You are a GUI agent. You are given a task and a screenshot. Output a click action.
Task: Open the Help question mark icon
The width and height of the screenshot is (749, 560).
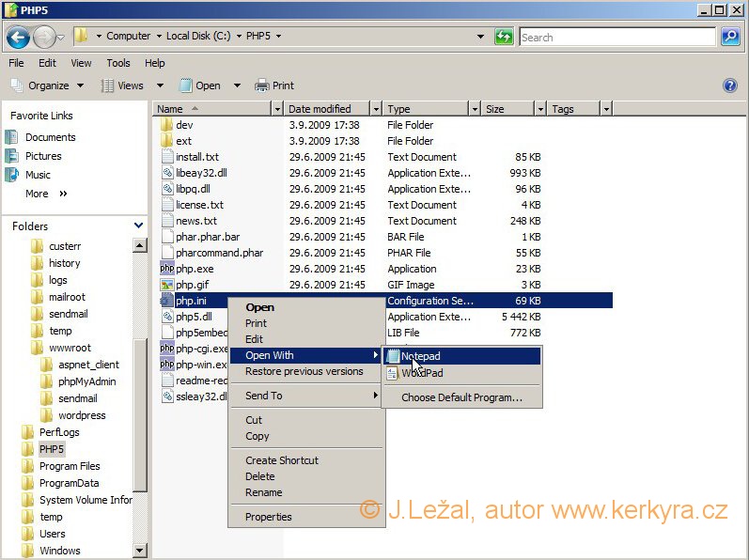coord(729,86)
